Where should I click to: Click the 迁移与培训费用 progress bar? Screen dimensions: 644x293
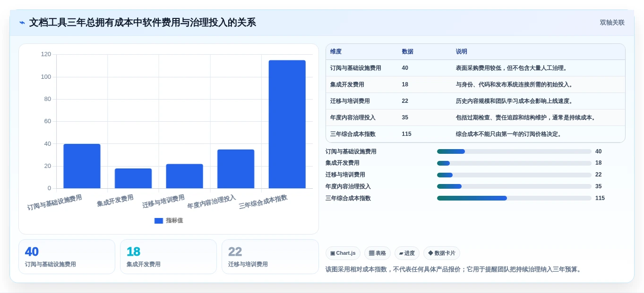(514, 175)
